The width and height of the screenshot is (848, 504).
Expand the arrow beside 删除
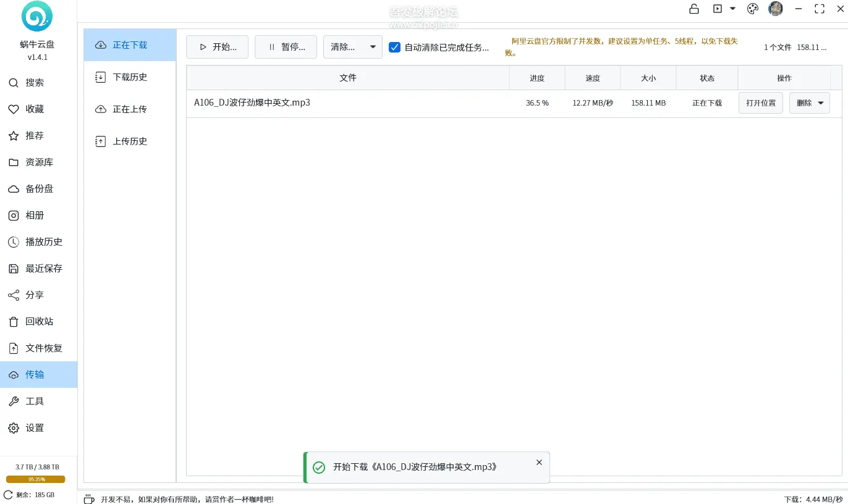pyautogui.click(x=821, y=103)
